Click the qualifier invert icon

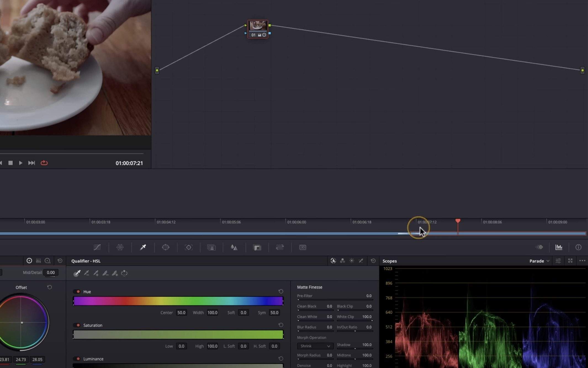(124, 273)
